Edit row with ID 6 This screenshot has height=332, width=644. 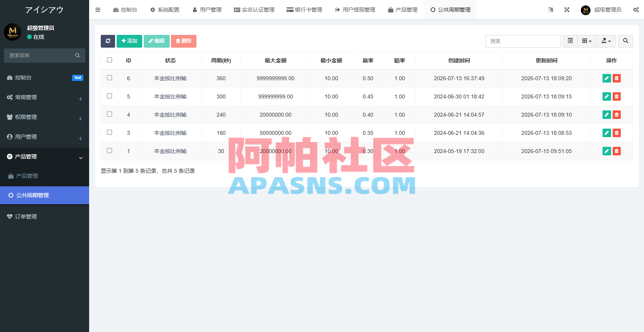pos(607,78)
